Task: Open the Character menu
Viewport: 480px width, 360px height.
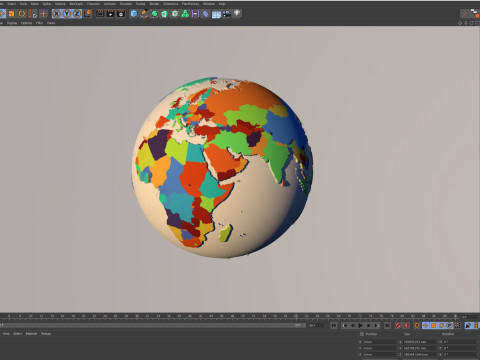Action: point(93,4)
